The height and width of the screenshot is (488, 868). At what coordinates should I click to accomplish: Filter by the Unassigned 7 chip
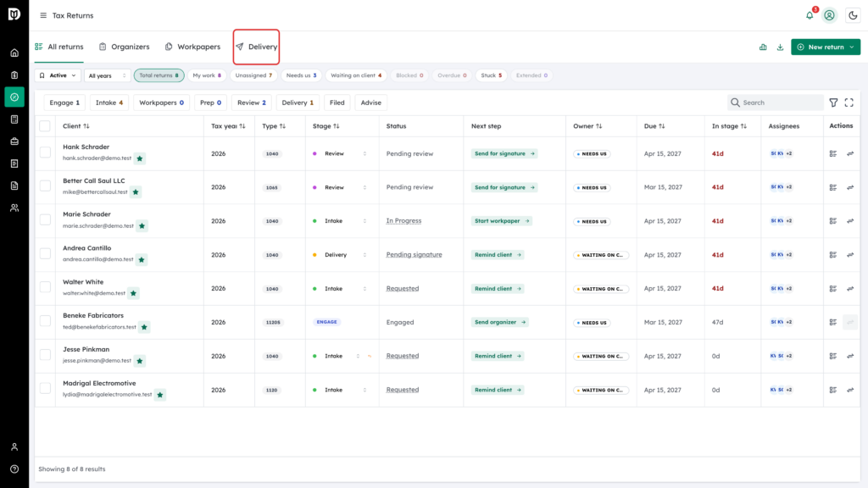click(x=253, y=75)
